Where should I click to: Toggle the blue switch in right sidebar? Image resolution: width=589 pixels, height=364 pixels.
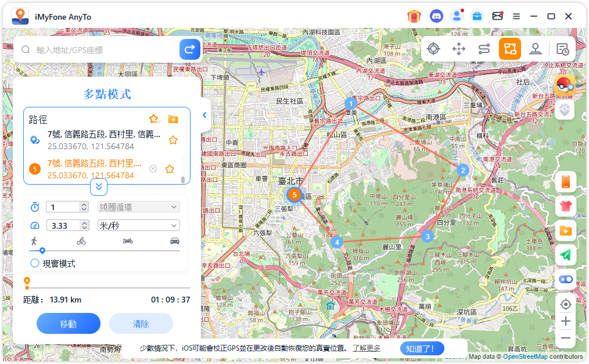click(x=565, y=280)
